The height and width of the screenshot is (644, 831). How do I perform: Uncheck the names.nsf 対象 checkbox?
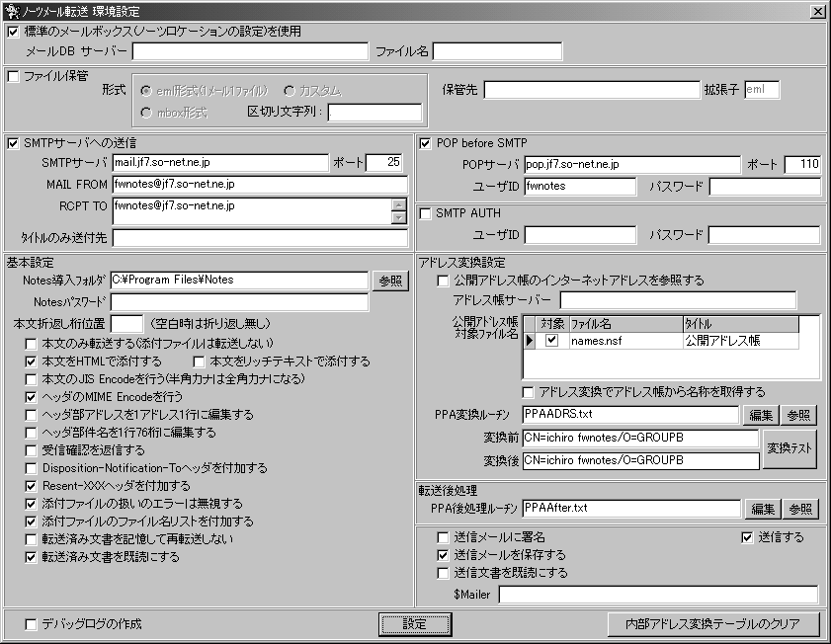[x=552, y=340]
